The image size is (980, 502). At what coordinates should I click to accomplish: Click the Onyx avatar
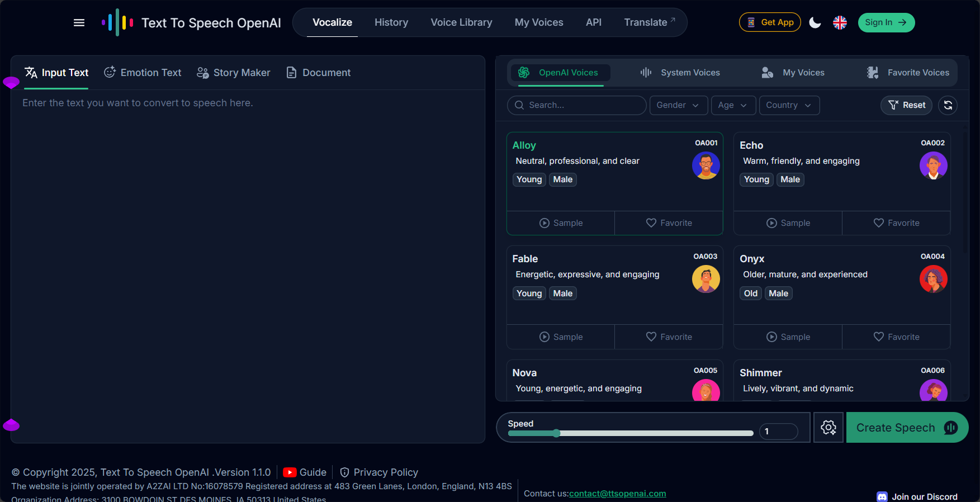pos(933,279)
